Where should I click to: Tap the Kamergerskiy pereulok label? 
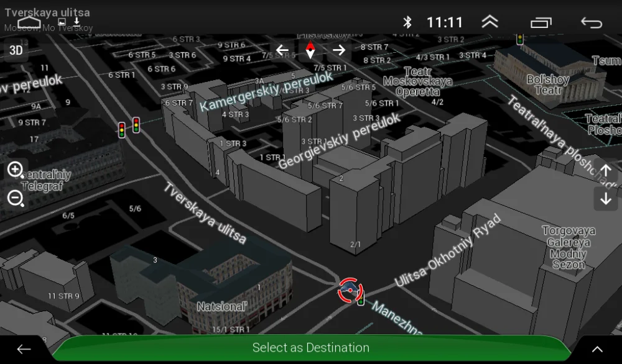[266, 92]
